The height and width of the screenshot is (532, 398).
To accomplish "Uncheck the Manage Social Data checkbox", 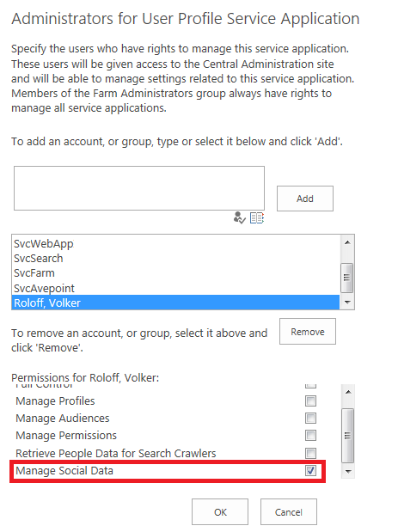I will pos(310,471).
